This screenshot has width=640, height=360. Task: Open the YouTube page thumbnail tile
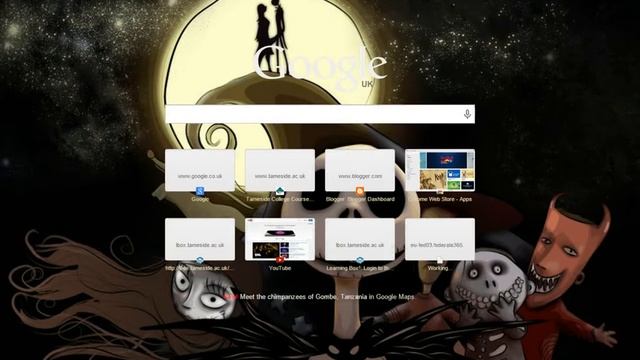[280, 239]
